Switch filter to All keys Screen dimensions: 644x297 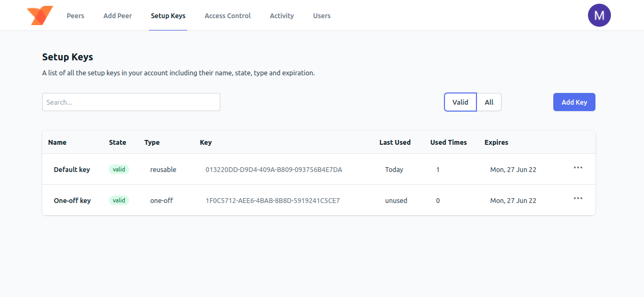[489, 102]
